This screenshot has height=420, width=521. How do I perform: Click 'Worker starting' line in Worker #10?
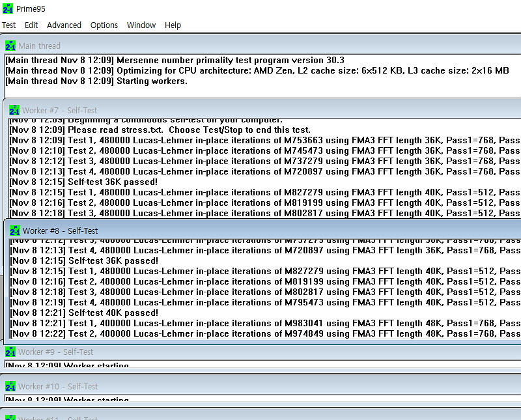pos(67,399)
